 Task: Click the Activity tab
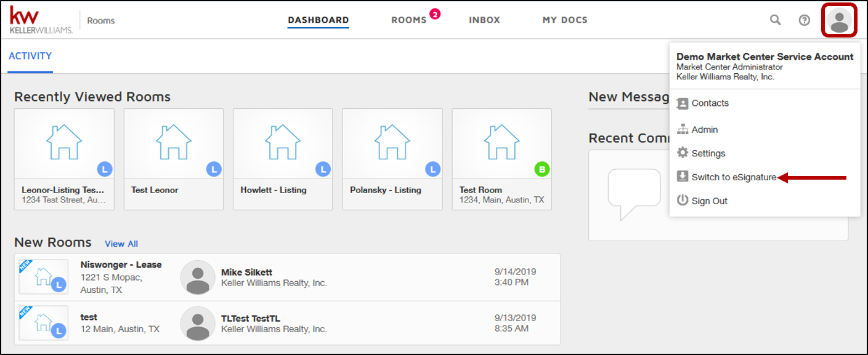[x=30, y=56]
